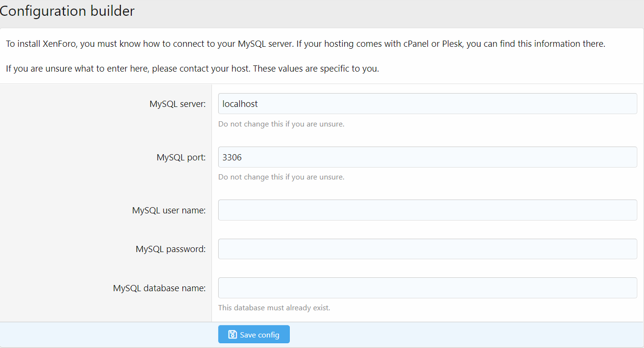The image size is (644, 348).
Task: Click the "please contact your host" sentence
Action: click(128, 69)
